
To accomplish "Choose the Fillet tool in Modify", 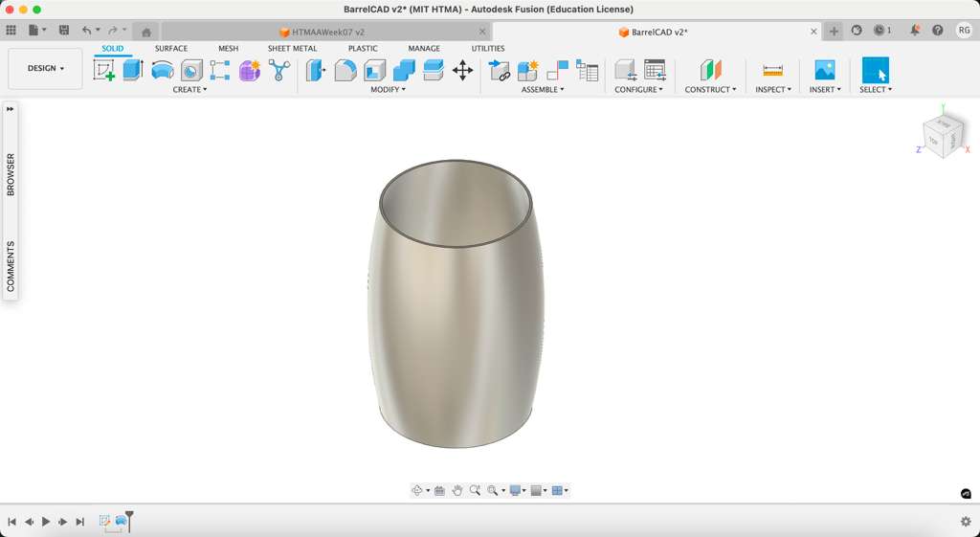I will pyautogui.click(x=345, y=70).
